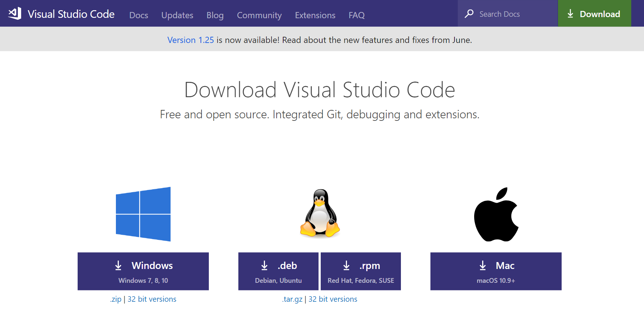Click the green Download button
This screenshot has height=309, width=644.
pos(594,13)
